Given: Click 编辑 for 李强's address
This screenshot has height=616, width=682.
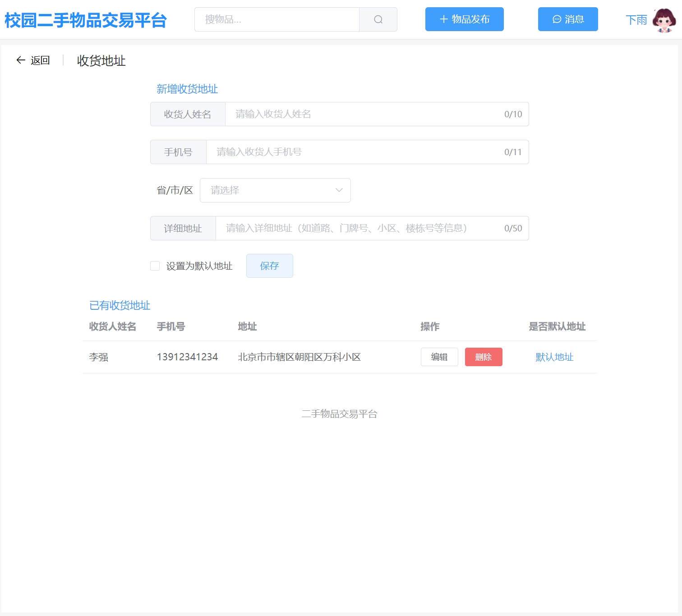Looking at the screenshot, I should pyautogui.click(x=439, y=357).
